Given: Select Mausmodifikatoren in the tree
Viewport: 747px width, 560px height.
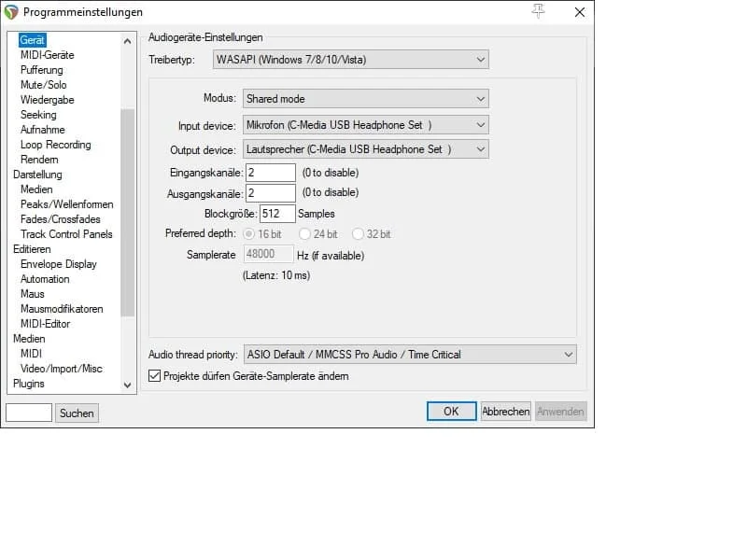Looking at the screenshot, I should click(62, 309).
